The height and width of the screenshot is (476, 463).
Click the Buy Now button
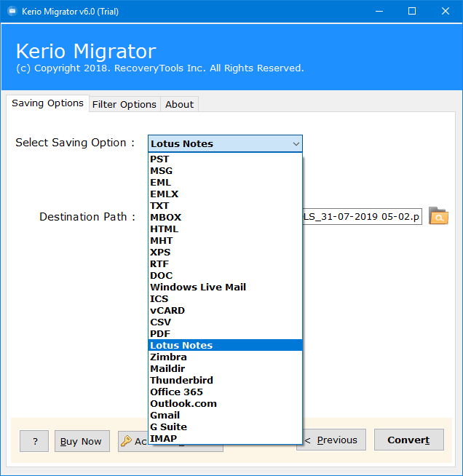click(82, 441)
